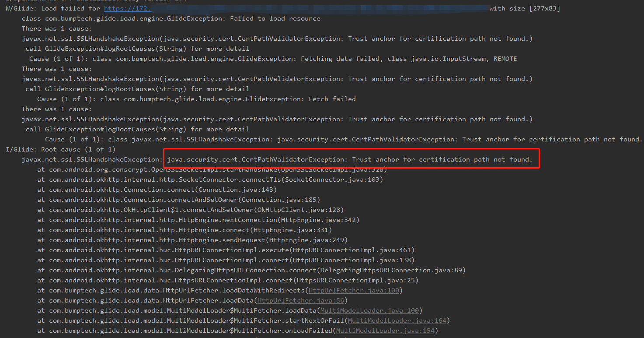Click the 'W/Glide: Load failed for' text

pyautogui.click(x=54, y=8)
